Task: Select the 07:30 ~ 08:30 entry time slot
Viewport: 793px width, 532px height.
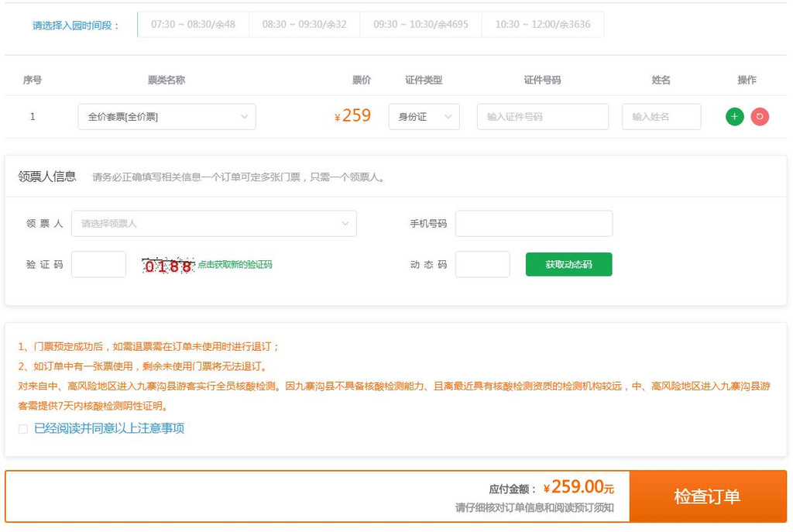Action: pyautogui.click(x=193, y=24)
